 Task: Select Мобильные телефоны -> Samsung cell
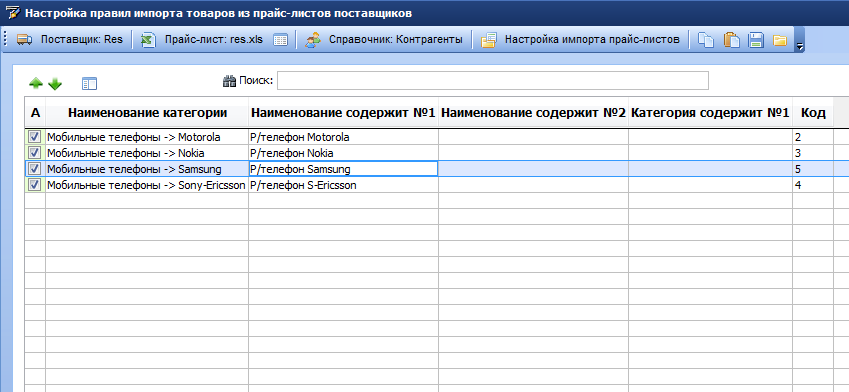click(x=147, y=169)
